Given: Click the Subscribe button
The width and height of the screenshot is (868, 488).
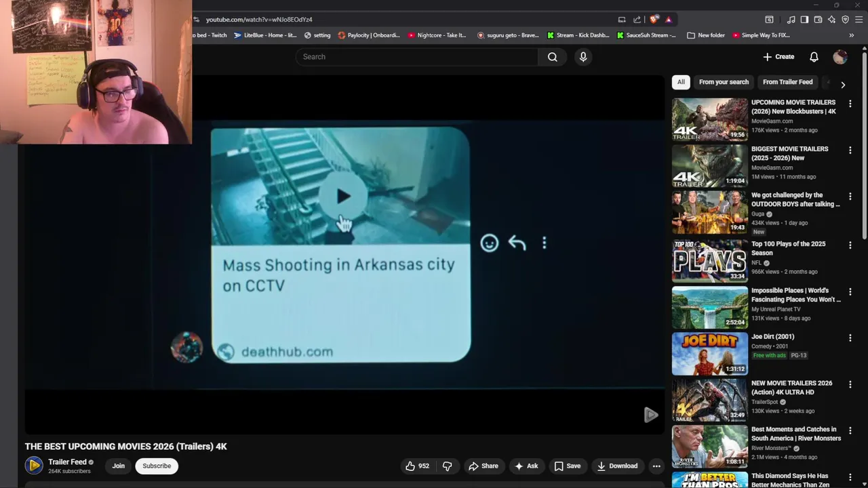Looking at the screenshot, I should pyautogui.click(x=157, y=466).
